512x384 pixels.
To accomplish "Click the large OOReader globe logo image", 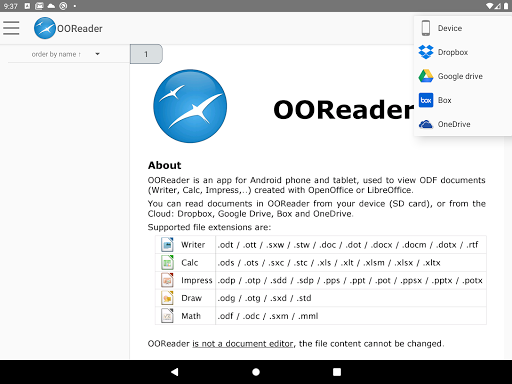I will point(190,106).
